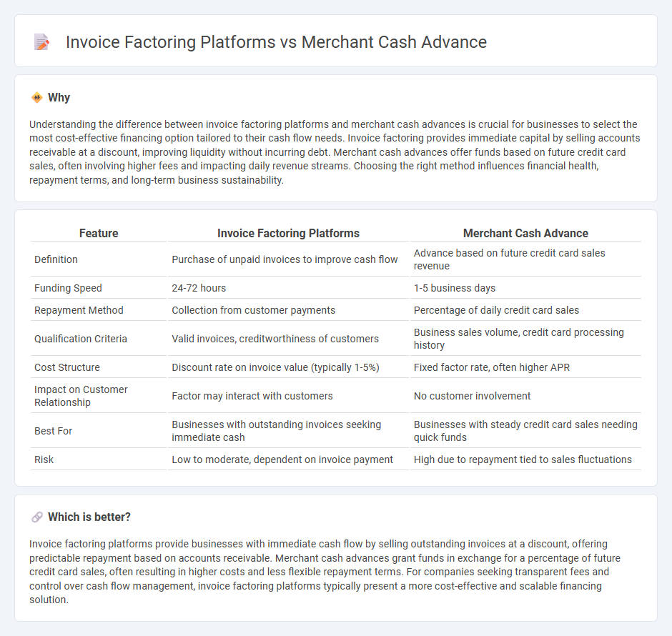672x636 pixels.
Task: Click the High due to repayment tied to sales fluctuations cell
Action: click(525, 459)
